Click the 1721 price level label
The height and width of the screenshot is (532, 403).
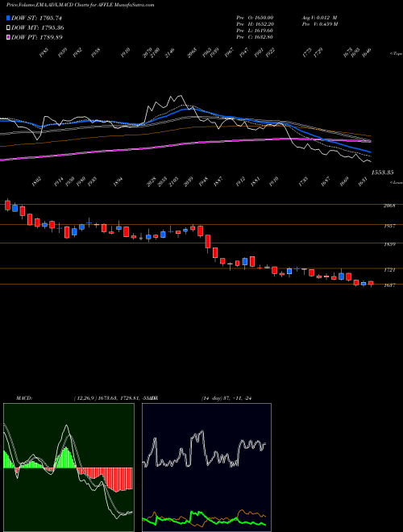(389, 270)
